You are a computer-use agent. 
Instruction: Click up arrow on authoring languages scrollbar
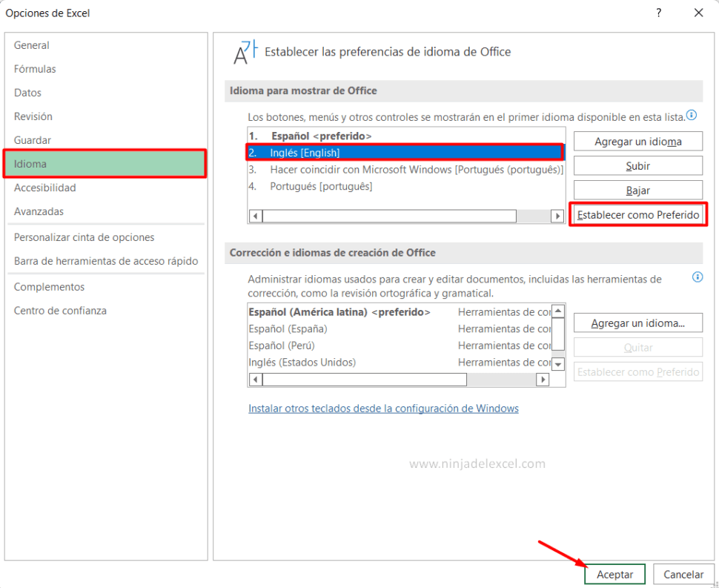(x=557, y=309)
